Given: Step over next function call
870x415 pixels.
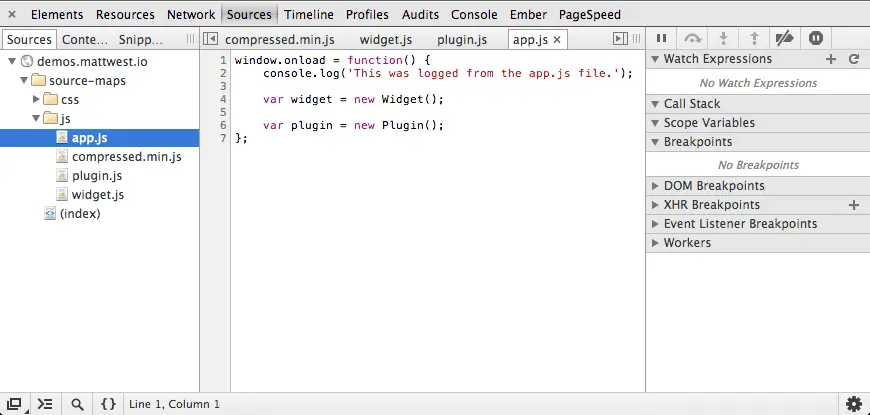Looking at the screenshot, I should click(x=692, y=38).
